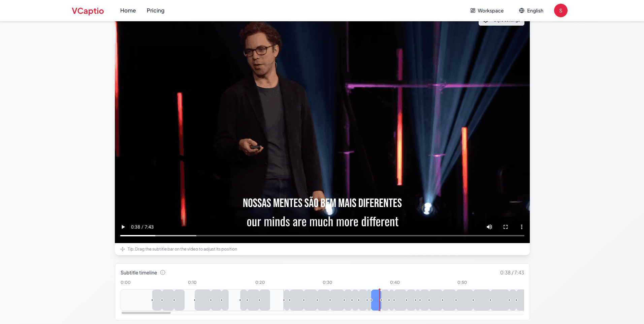
Task: Click the Workspace grid icon
Action: (473, 10)
